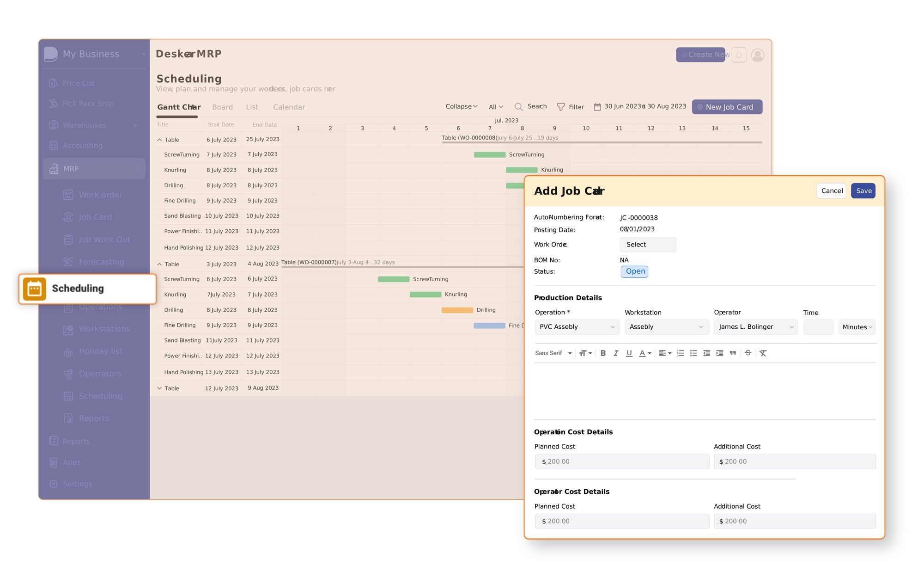Click the Filter button on scheduling toolbar
This screenshot has width=924, height=578.
tap(570, 106)
